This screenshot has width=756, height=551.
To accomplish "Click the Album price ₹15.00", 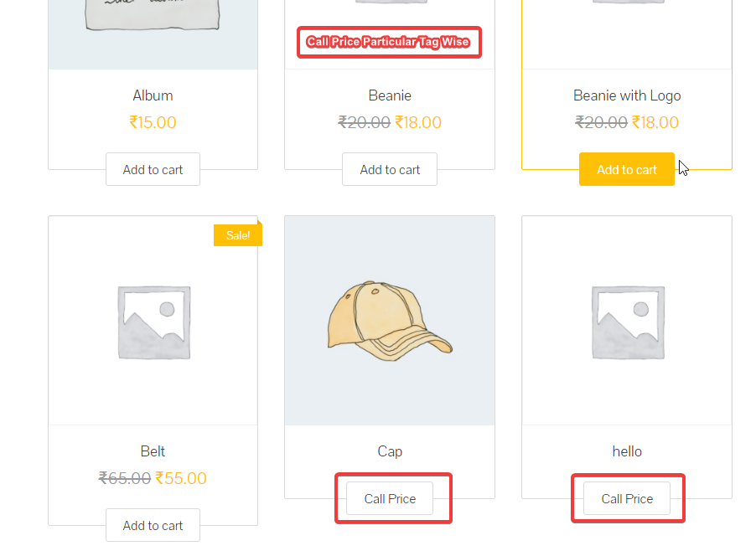I will click(153, 122).
